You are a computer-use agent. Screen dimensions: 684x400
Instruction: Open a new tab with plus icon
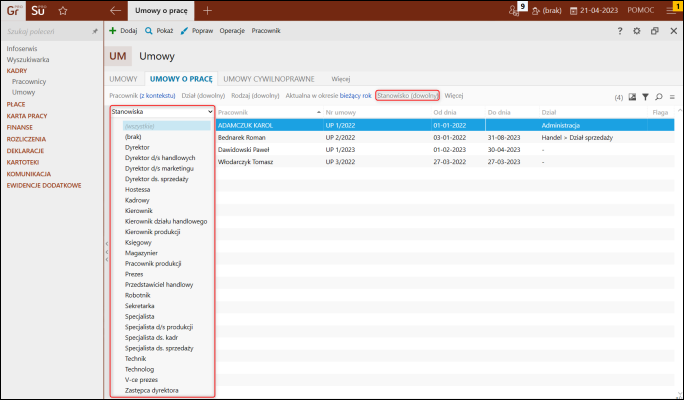207,10
